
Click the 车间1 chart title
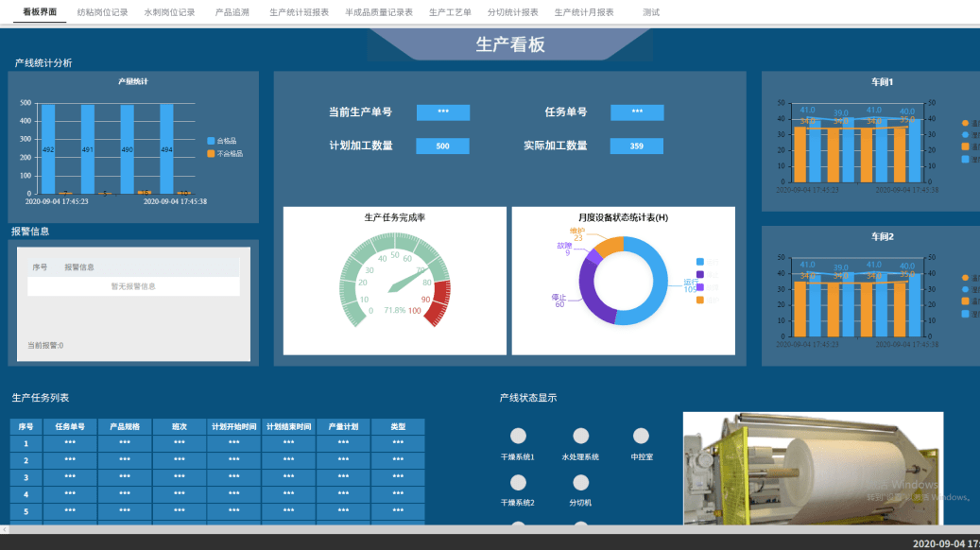pyautogui.click(x=882, y=82)
